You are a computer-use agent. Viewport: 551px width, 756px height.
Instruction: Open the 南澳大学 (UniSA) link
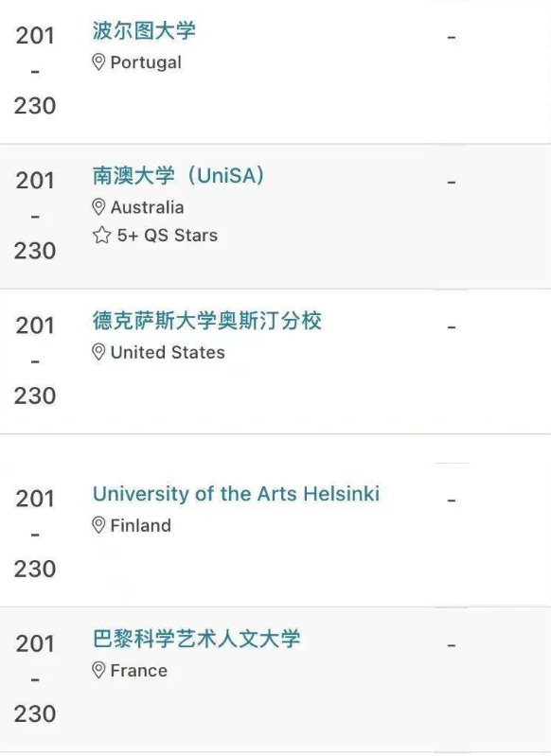pyautogui.click(x=179, y=175)
